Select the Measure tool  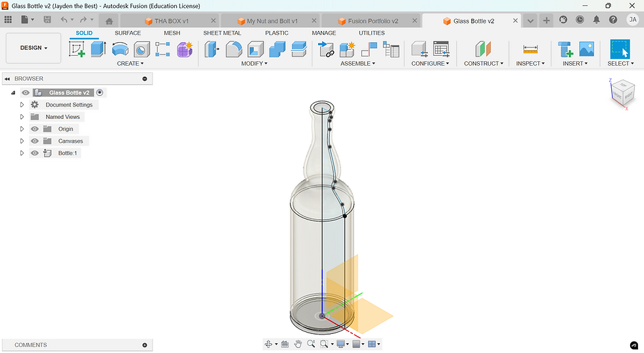(530, 49)
